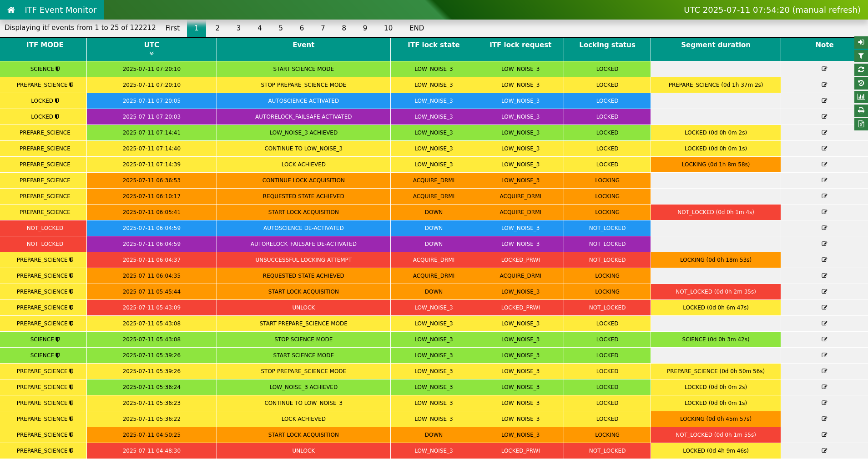The height and width of the screenshot is (459, 868).
Task: Select timestamp 2025-07-11 06:36:53 cell
Action: click(x=151, y=180)
